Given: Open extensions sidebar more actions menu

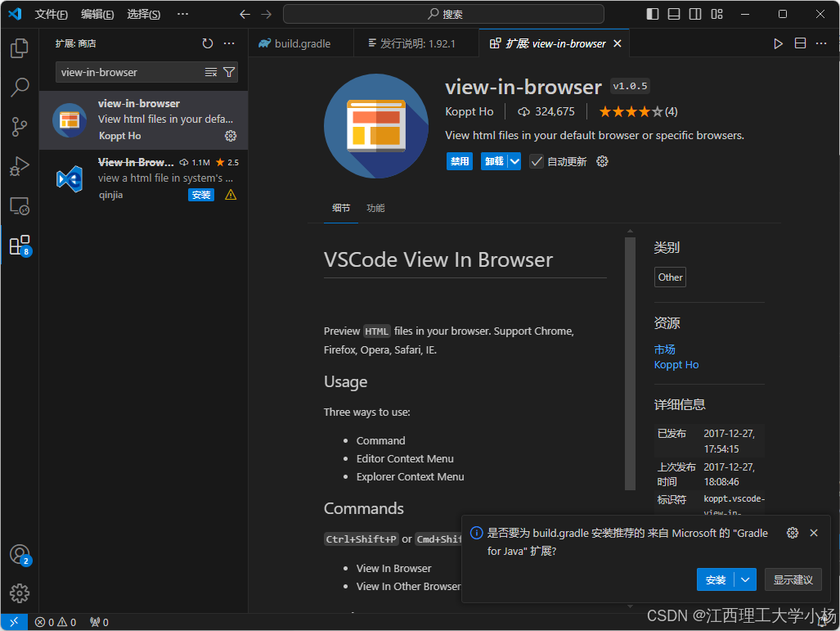Looking at the screenshot, I should 229,43.
